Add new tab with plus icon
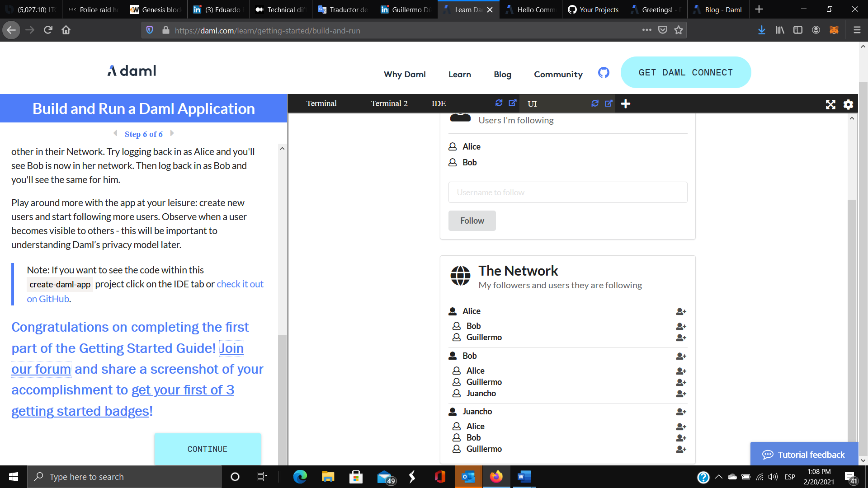Image resolution: width=868 pixels, height=488 pixels. pyautogui.click(x=626, y=104)
